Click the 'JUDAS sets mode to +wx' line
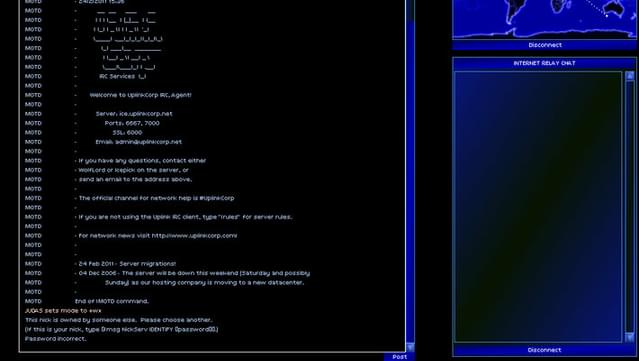This screenshot has width=639, height=361. [x=63, y=310]
